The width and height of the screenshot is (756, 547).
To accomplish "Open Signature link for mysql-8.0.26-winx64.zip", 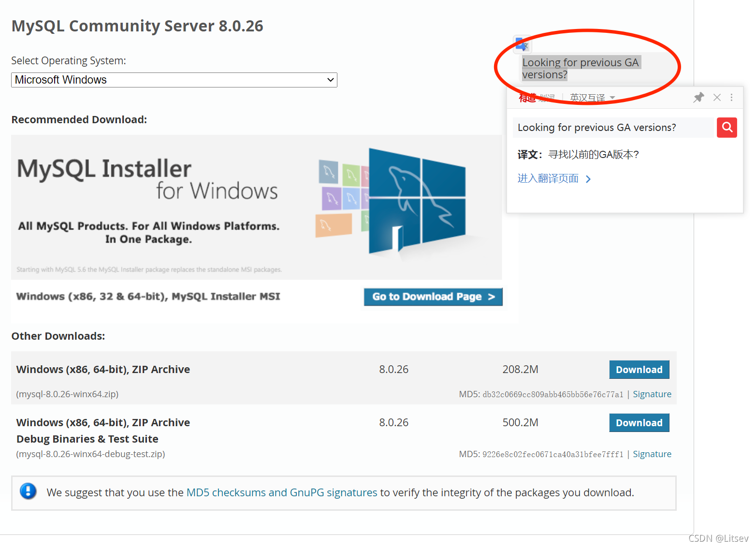I will 652,394.
